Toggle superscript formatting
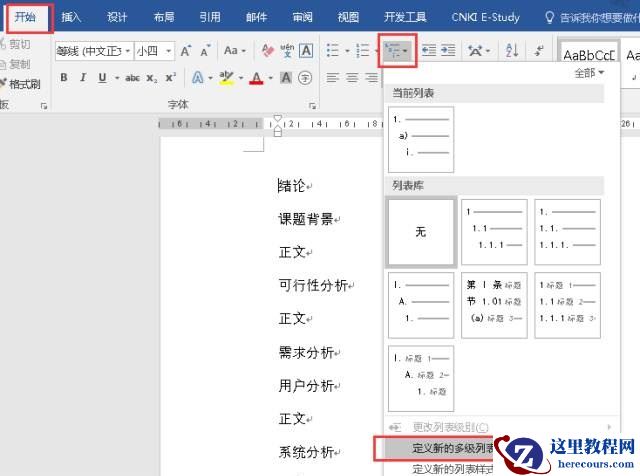 tap(171, 78)
